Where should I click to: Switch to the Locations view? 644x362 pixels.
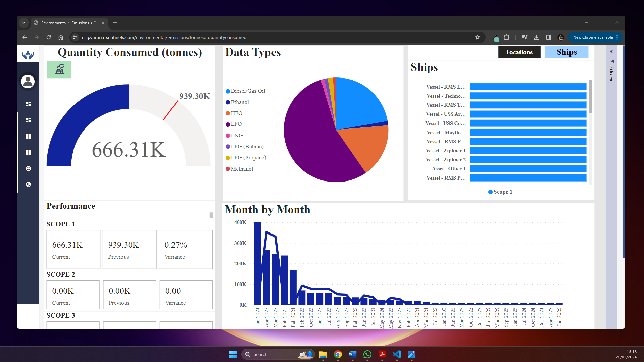click(519, 52)
